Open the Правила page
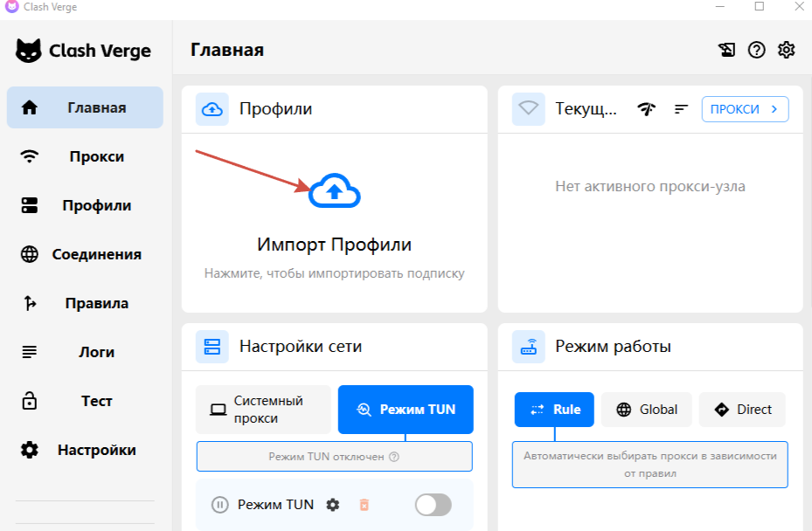The width and height of the screenshot is (812, 531). click(x=85, y=303)
